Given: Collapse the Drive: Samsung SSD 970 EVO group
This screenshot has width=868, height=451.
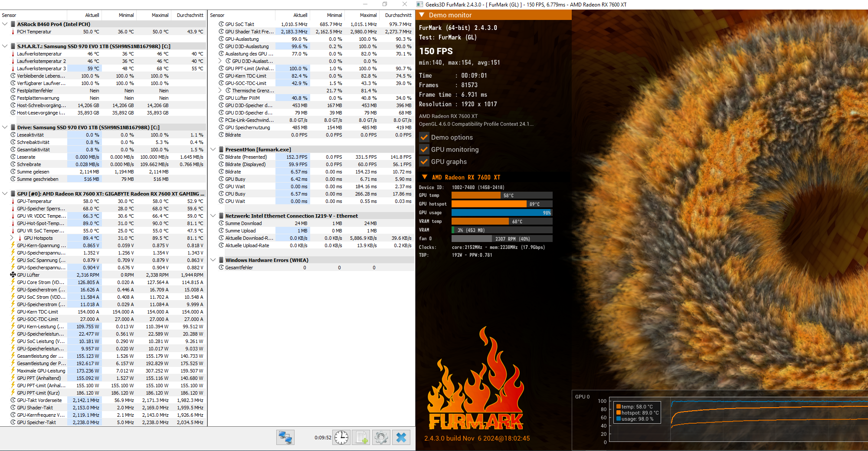Looking at the screenshot, I should pyautogui.click(x=5, y=127).
